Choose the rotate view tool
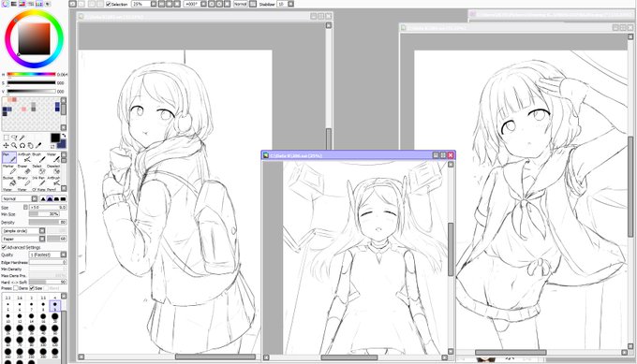The width and height of the screenshot is (637, 364). [x=22, y=145]
